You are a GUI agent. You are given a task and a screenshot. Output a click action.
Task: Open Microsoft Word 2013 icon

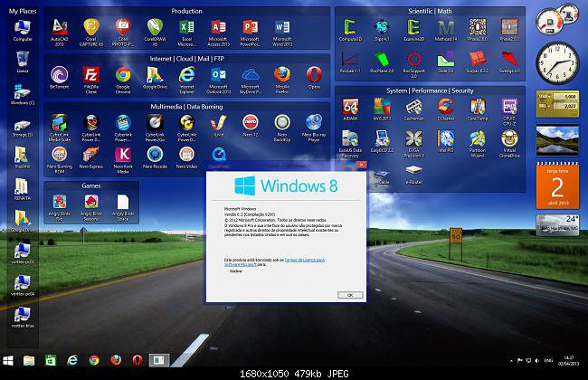tap(282, 33)
